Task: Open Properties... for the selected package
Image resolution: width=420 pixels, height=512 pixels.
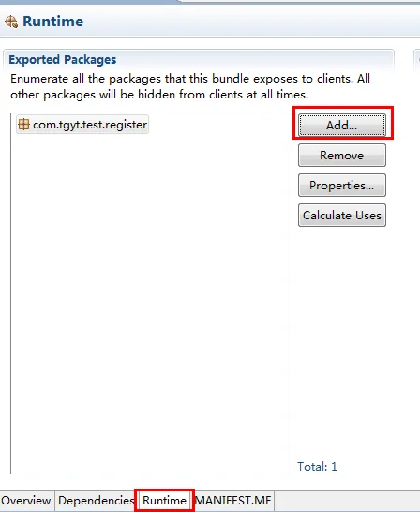Action: coord(342,185)
